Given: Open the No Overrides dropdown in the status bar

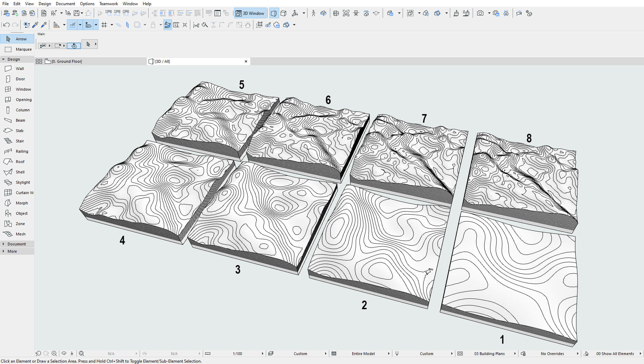Looking at the screenshot, I should (552, 353).
